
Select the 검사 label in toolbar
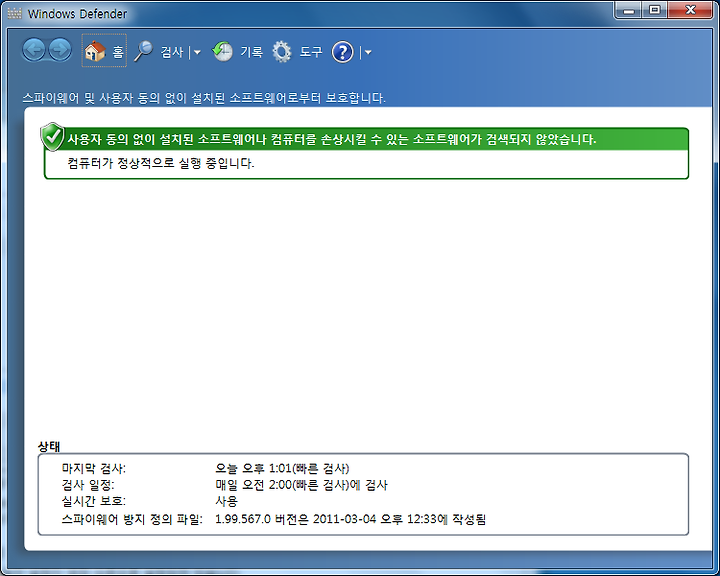(x=172, y=52)
